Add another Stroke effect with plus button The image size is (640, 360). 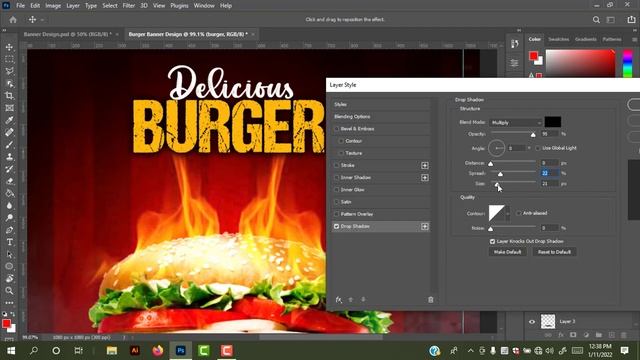click(425, 165)
